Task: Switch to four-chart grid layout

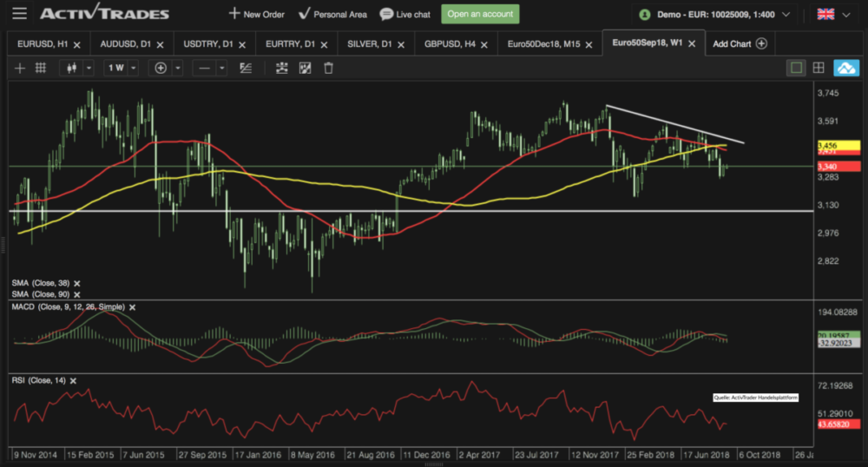Action: point(819,68)
